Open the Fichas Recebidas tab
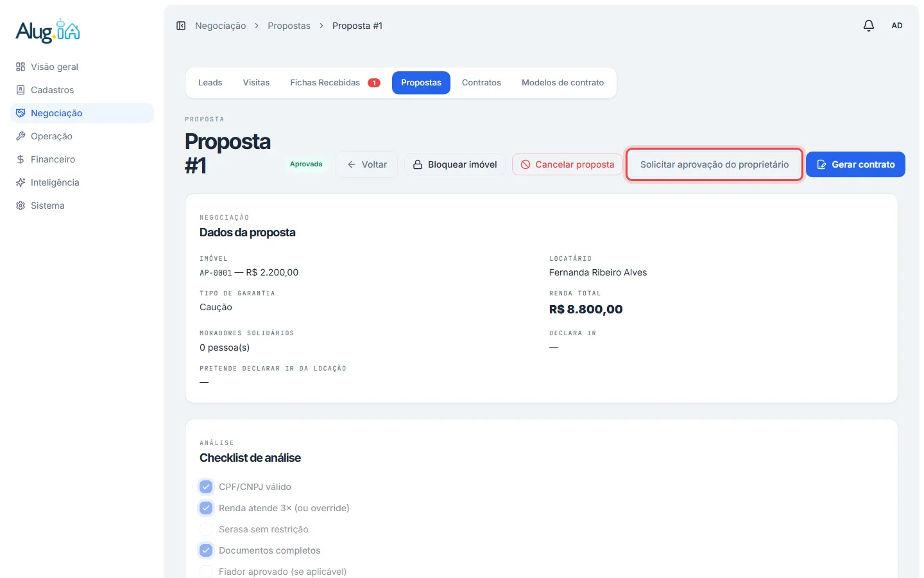 coord(335,83)
